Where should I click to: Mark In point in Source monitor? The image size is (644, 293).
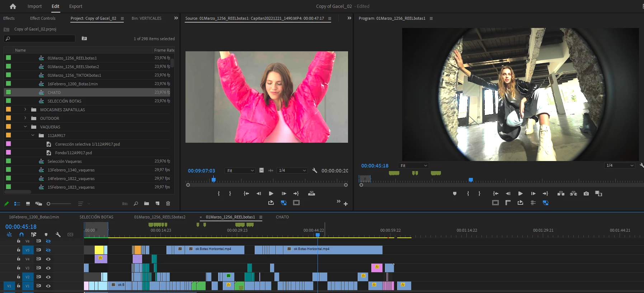click(x=218, y=194)
